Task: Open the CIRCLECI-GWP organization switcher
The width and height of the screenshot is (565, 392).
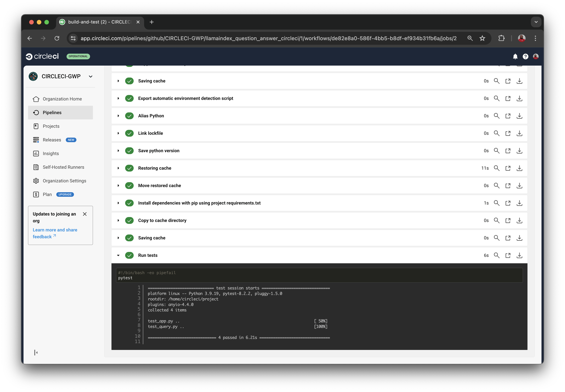Action: pos(90,76)
